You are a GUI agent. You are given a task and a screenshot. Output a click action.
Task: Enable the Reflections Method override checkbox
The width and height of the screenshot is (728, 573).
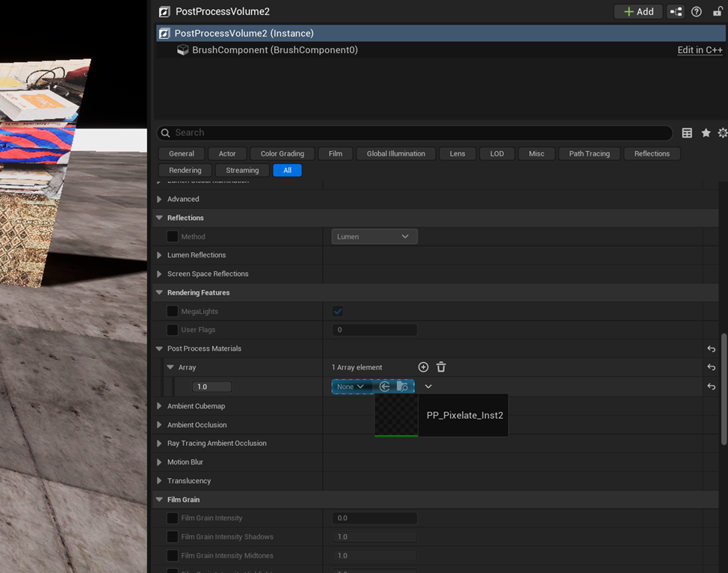tap(173, 236)
